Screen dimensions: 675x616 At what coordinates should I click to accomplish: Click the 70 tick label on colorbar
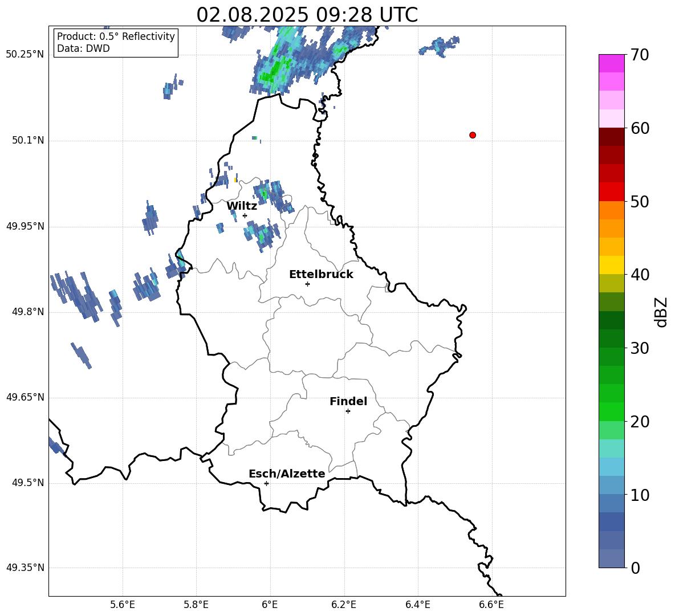[640, 55]
